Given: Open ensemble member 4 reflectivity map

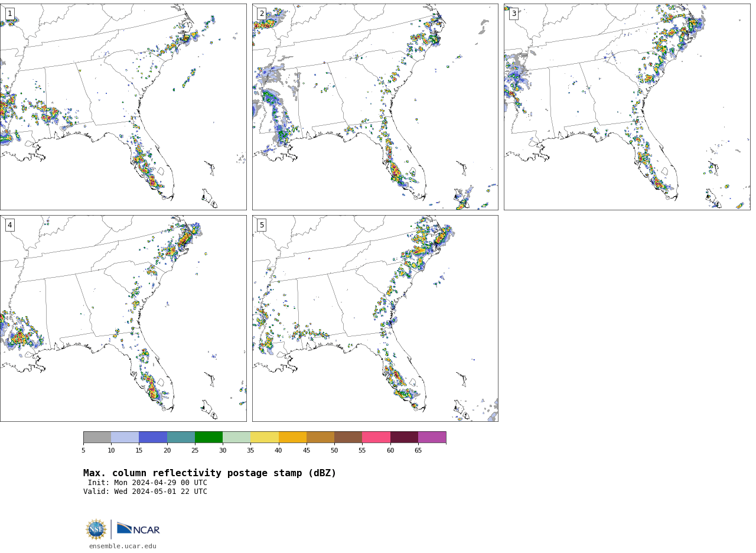Looking at the screenshot, I should (x=123, y=318).
